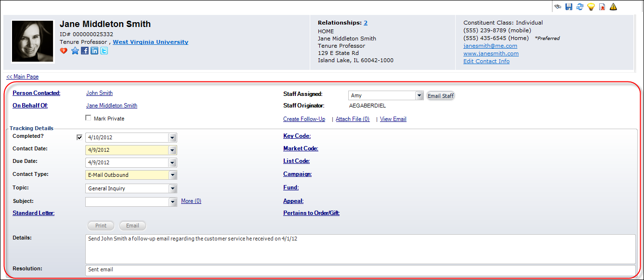
Task: Click the yellow light bulb icon
Action: [591, 7]
